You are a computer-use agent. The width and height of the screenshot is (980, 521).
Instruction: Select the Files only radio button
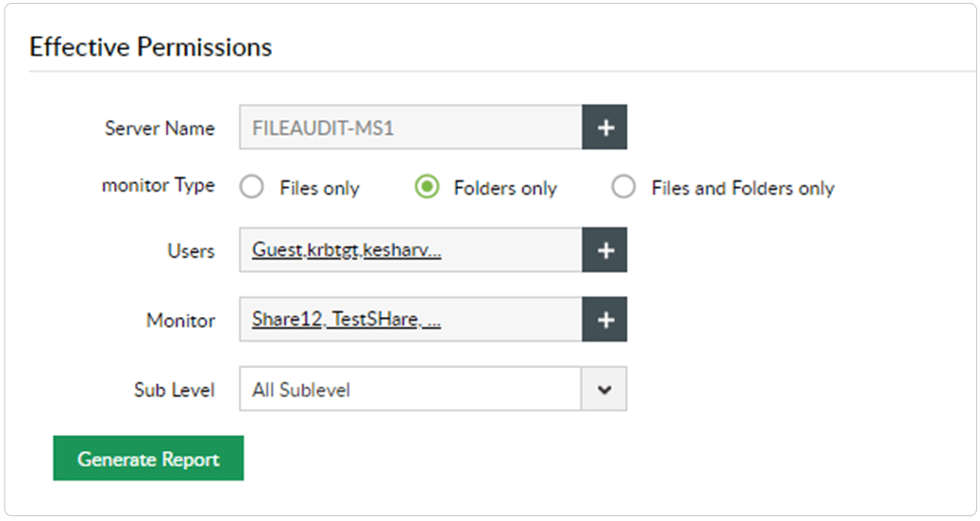(252, 188)
